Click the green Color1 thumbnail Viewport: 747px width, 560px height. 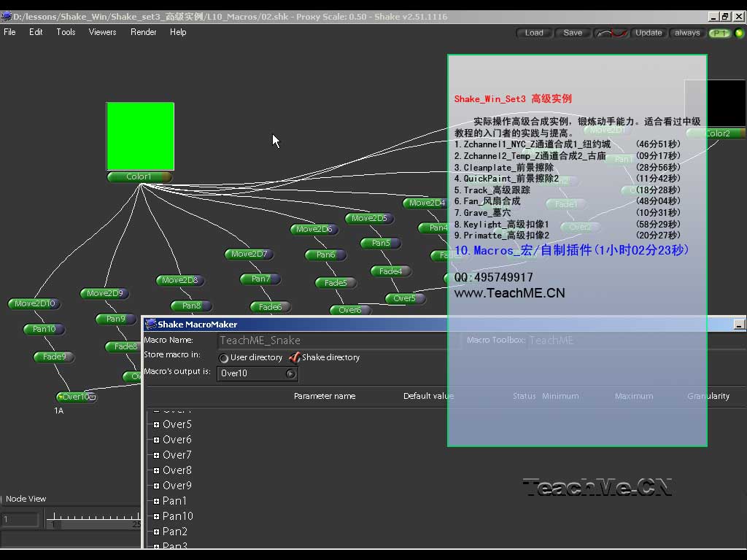140,136
